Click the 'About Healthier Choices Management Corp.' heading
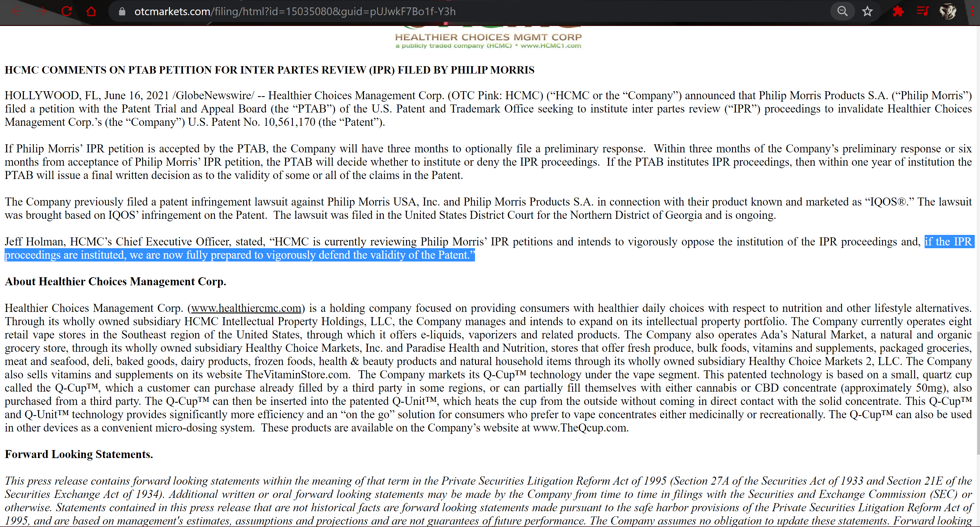The height and width of the screenshot is (527, 980). [115, 281]
